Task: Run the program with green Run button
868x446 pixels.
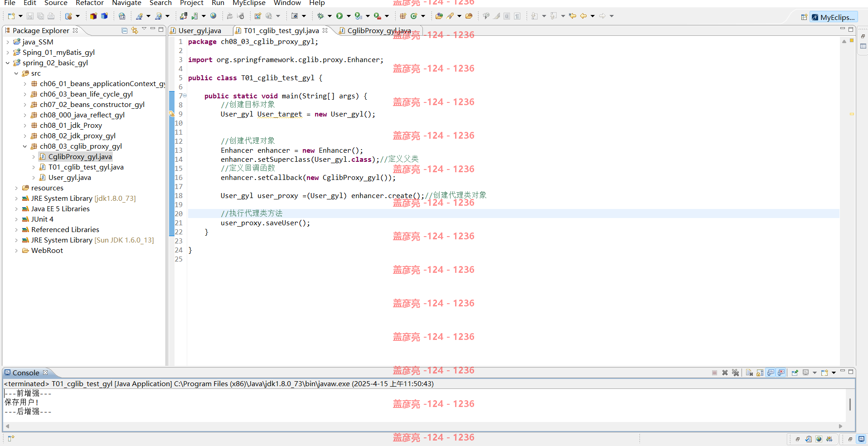Action: [339, 16]
